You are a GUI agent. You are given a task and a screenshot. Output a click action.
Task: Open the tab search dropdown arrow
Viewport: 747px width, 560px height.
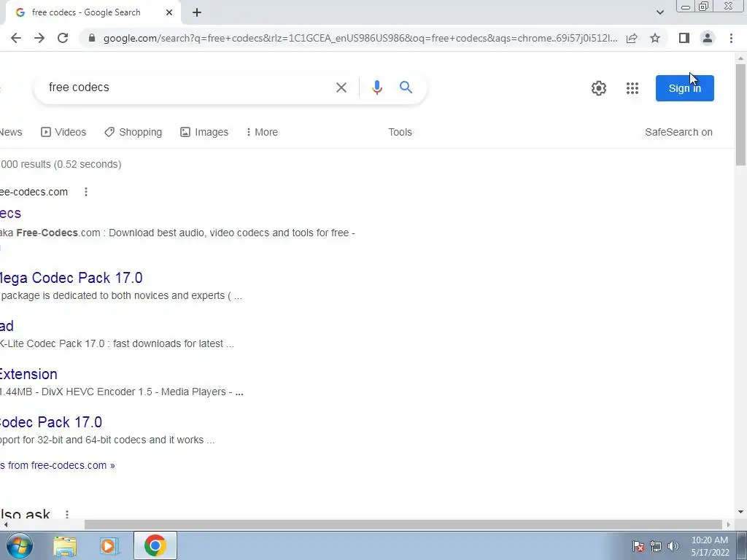[659, 12]
